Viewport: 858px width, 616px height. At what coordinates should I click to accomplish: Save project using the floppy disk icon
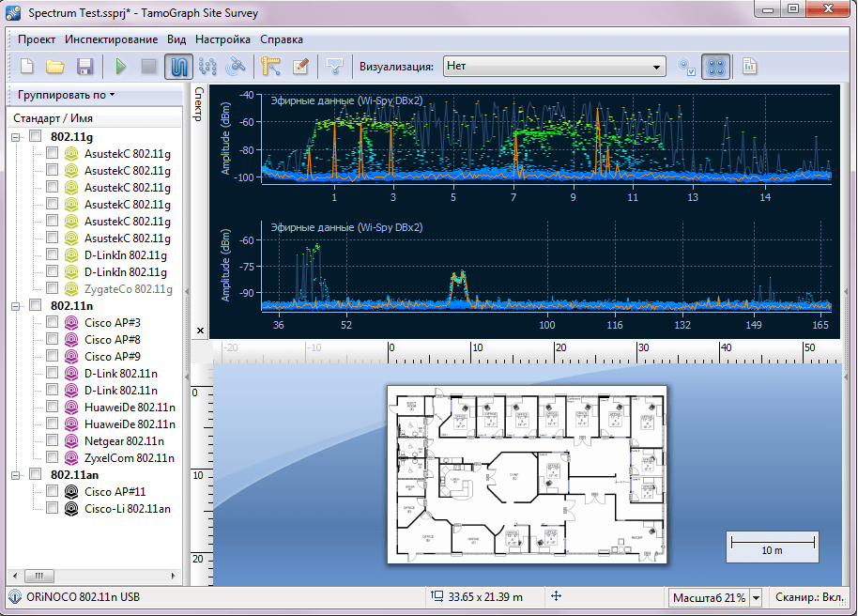pos(84,67)
